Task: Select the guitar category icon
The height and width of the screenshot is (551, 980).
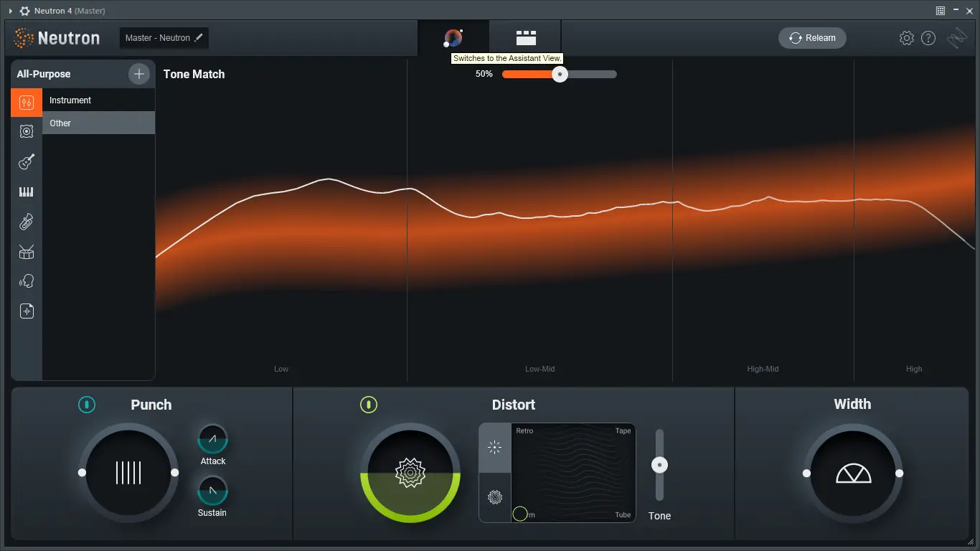Action: (27, 161)
